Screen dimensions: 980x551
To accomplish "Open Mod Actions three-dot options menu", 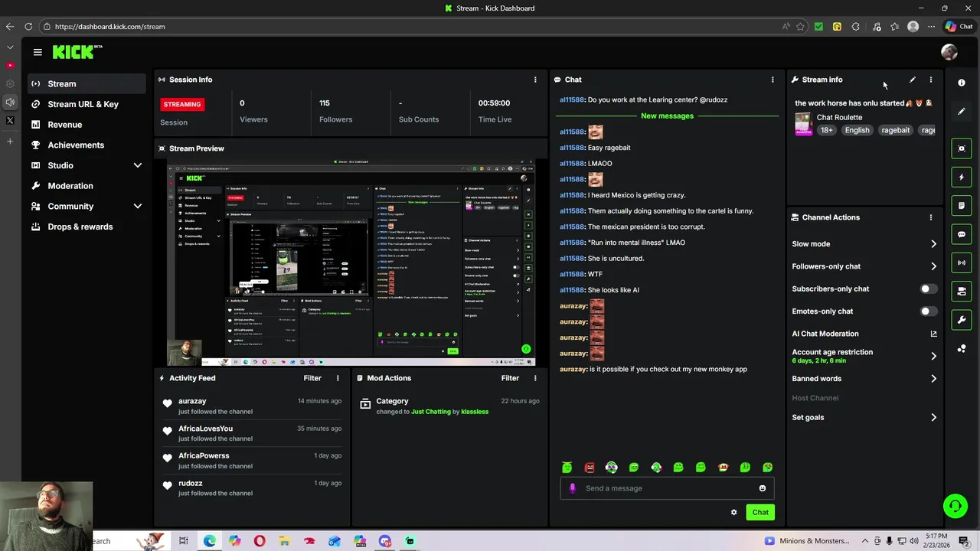I will [535, 378].
